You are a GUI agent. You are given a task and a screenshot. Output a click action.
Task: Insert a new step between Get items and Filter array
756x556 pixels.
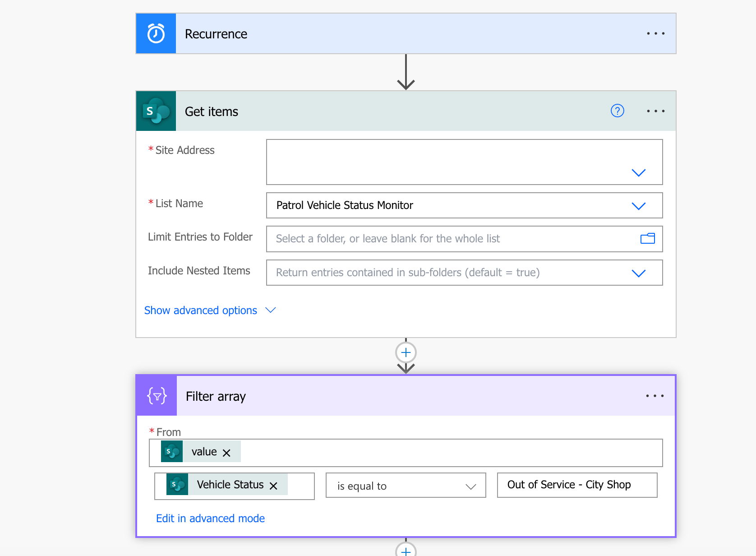coord(406,352)
